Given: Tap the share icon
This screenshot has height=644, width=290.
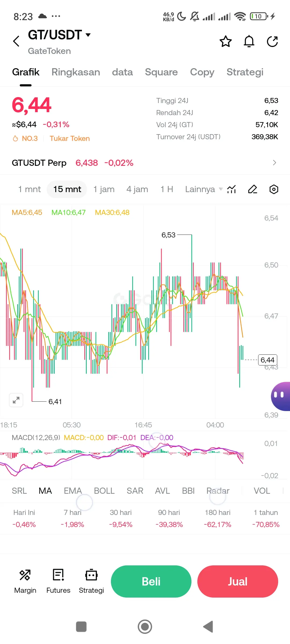Looking at the screenshot, I should pyautogui.click(x=272, y=42).
